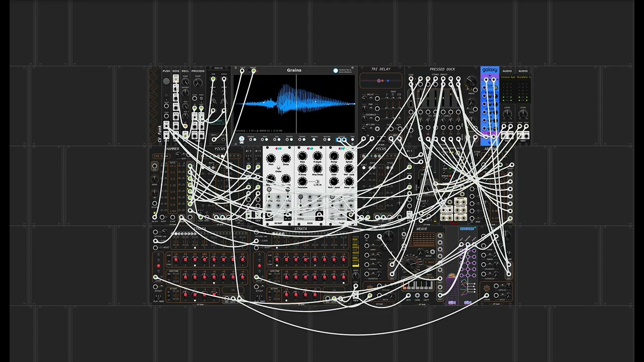This screenshot has height=362, width=644.
Task: Click the round PUSH module button
Action: [167, 81]
